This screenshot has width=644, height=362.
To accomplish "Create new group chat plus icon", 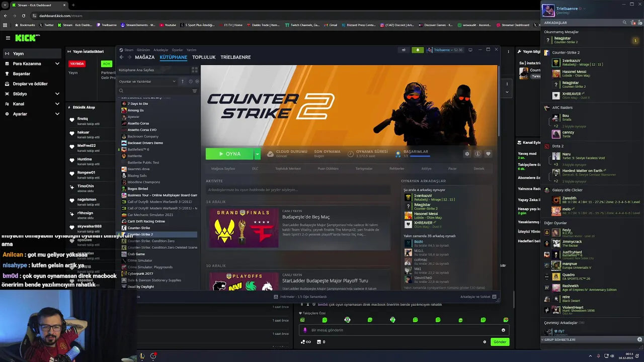I will pos(640,340).
